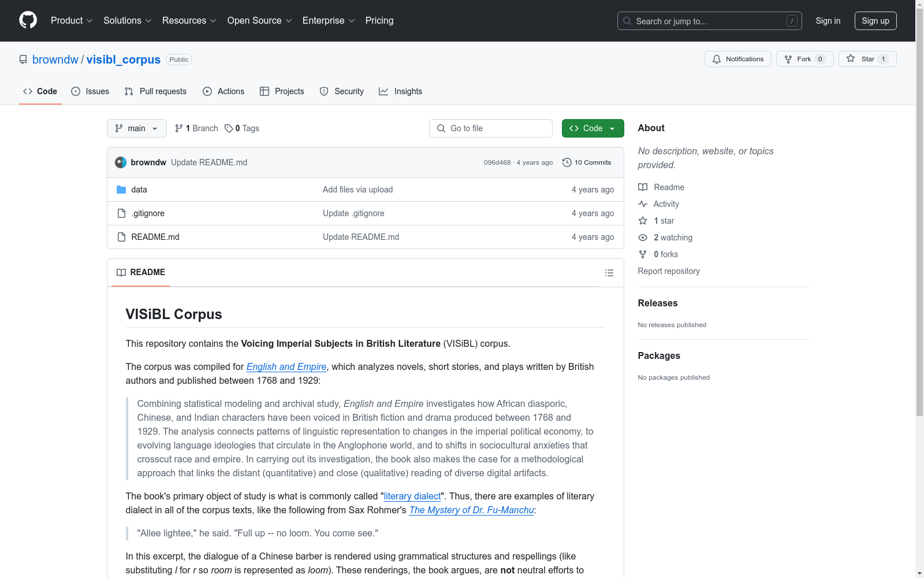Image resolution: width=924 pixels, height=578 pixels.
Task: Open the Projects tab
Action: [282, 91]
